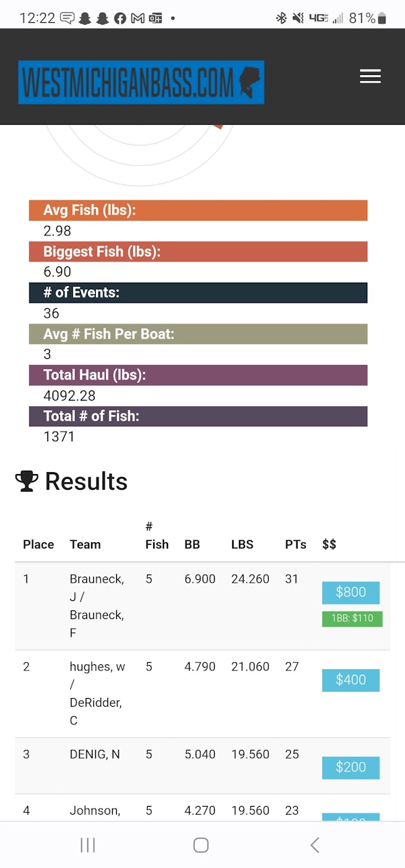The height and width of the screenshot is (868, 405).
Task: Tap the battery indicator icon
Action: pos(382,18)
